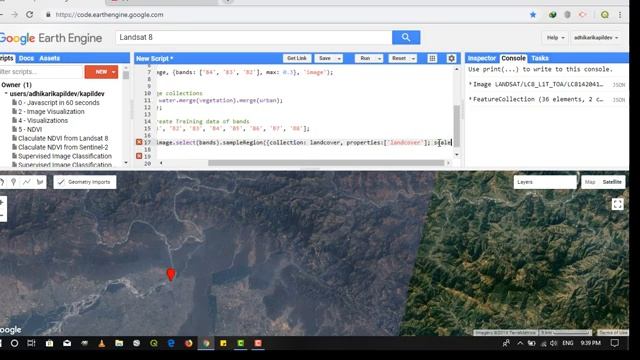
Task: Click the yellow Q browser extension icon
Action: pyautogui.click(x=604, y=15)
